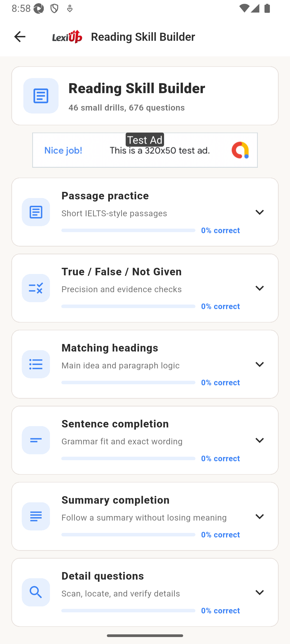Screen dimensions: 290x644
Task: Open the 320x50 test ad banner
Action: (x=145, y=150)
